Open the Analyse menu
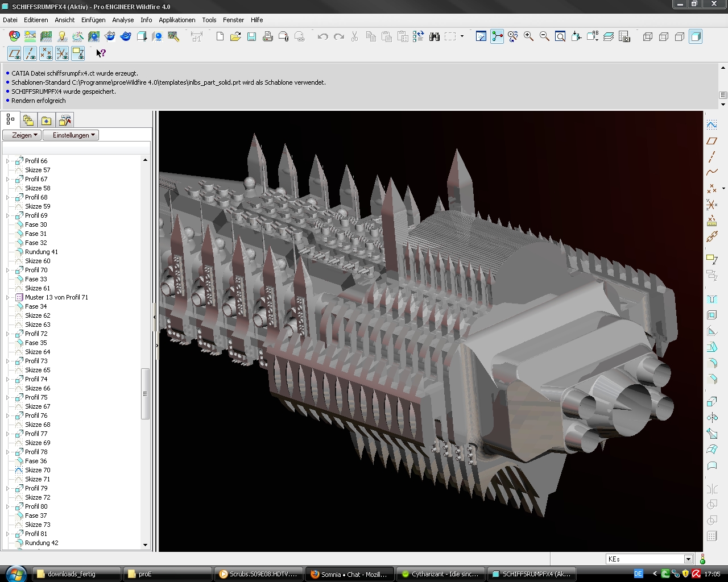Image resolution: width=728 pixels, height=582 pixels. [123, 20]
